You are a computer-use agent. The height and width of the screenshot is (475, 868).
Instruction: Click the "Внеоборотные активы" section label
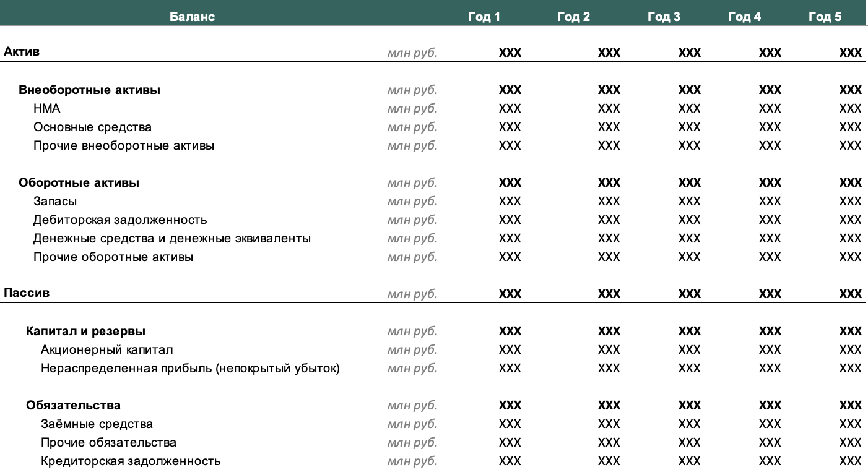(90, 90)
